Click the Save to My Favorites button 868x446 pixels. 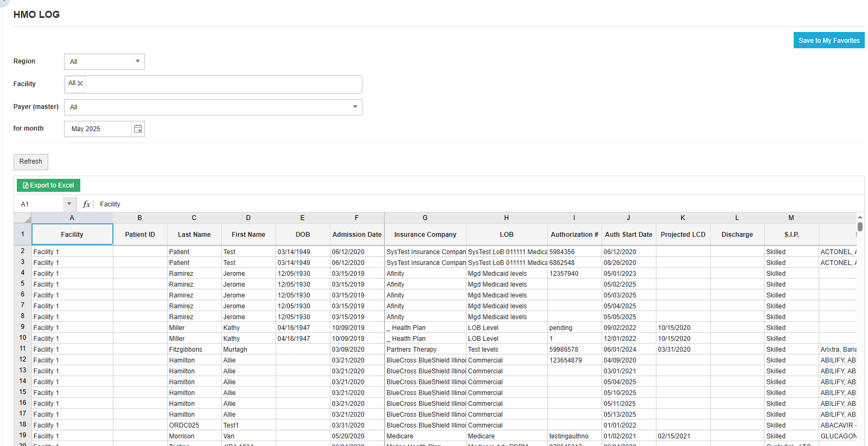829,41
